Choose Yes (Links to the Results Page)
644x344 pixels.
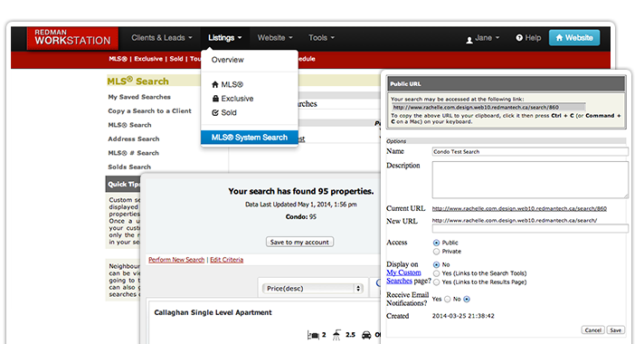click(436, 282)
